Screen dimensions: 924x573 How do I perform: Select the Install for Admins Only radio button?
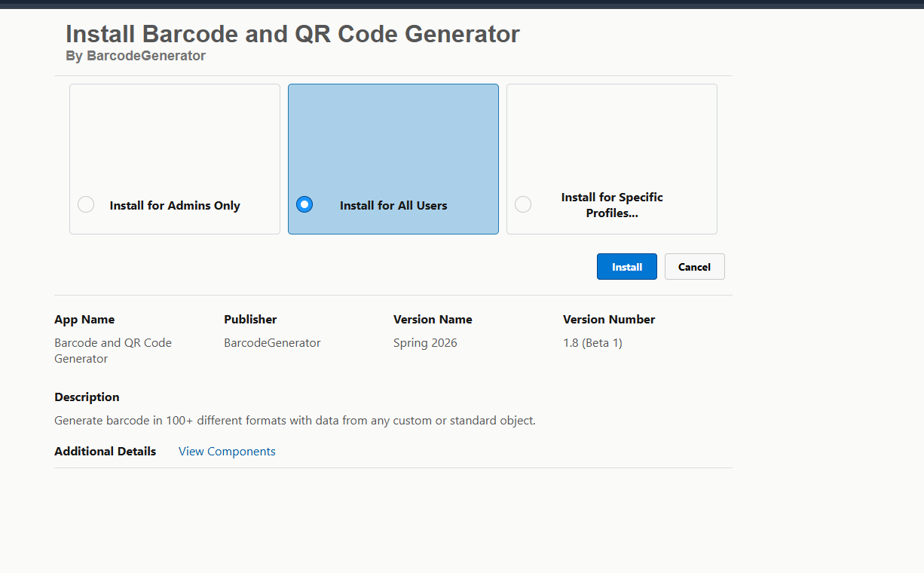click(86, 204)
